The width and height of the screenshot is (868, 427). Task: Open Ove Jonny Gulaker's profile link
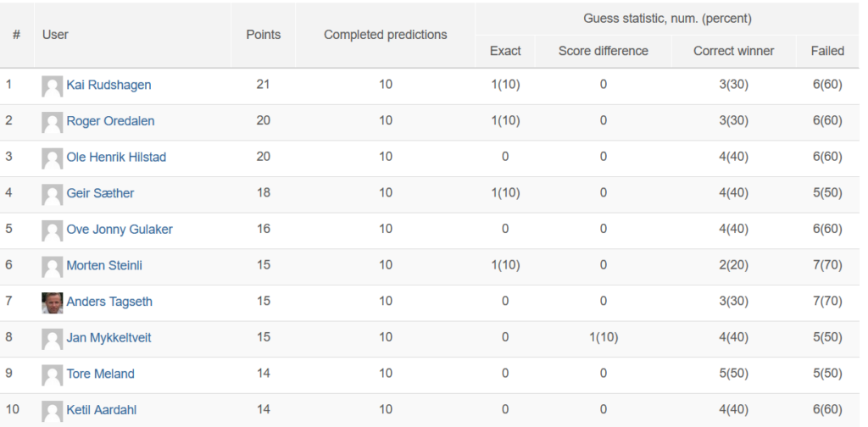coord(120,230)
